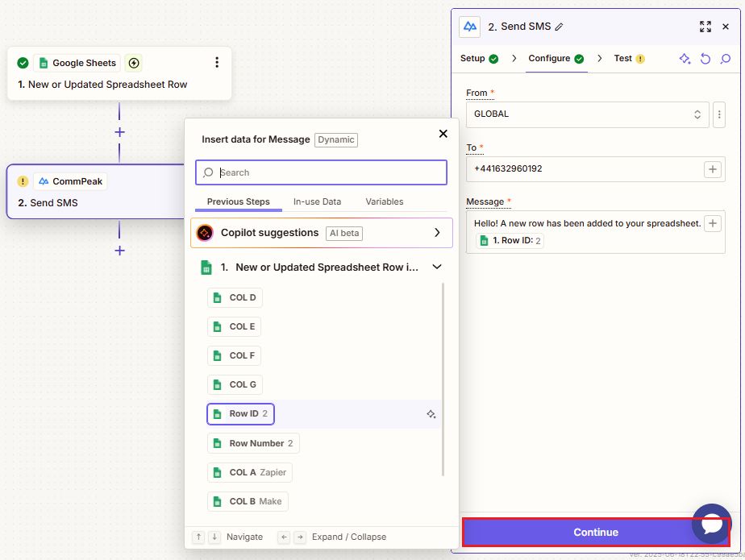Click the sparkle icon on the Row ID row
The height and width of the screenshot is (560, 745).
(431, 414)
